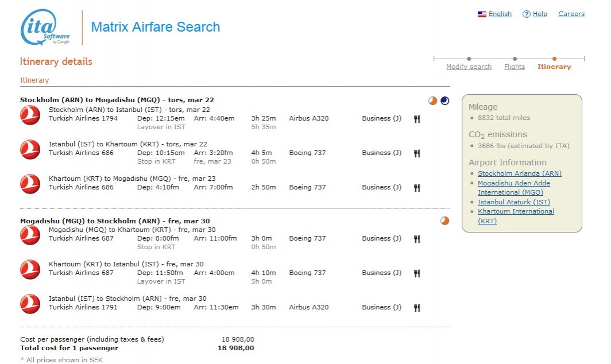Screen dimensions: 611x364
Task: Open the Careers link
Action: point(571,14)
